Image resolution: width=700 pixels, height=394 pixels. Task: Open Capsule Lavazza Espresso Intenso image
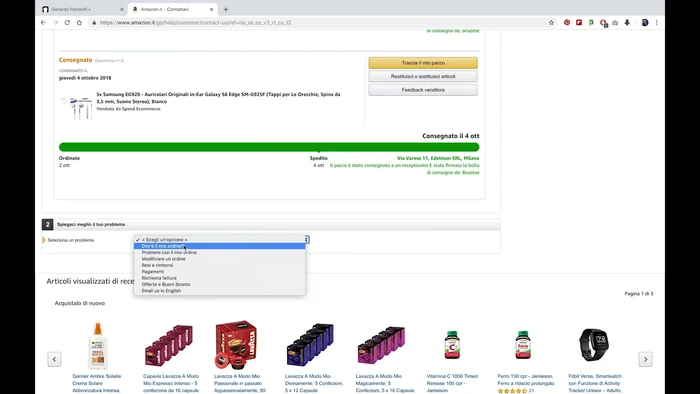click(x=168, y=345)
